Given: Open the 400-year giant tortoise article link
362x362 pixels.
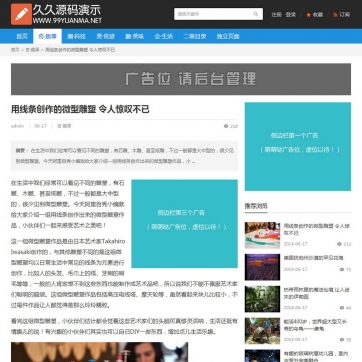Looking at the screenshot, I should (315, 325).
